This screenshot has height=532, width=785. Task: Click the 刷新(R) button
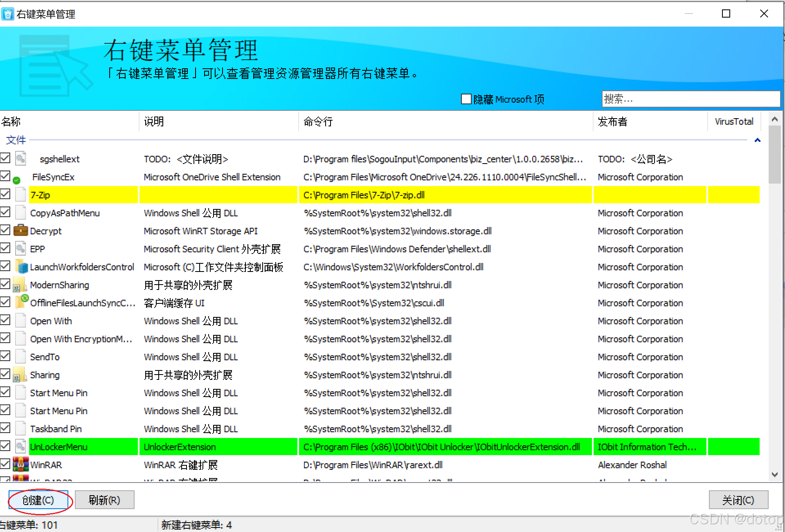pyautogui.click(x=104, y=500)
